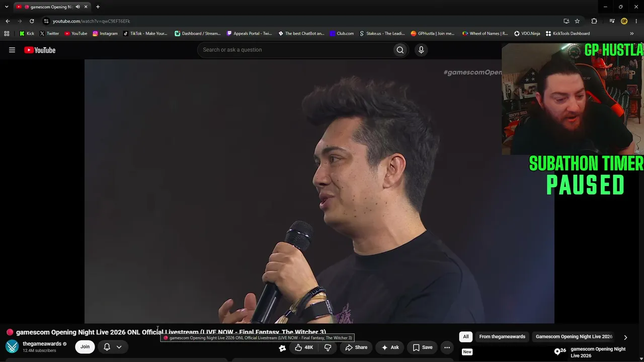The image size is (644, 362).
Task: Open the Club.com bookmark
Action: pyautogui.click(x=342, y=34)
